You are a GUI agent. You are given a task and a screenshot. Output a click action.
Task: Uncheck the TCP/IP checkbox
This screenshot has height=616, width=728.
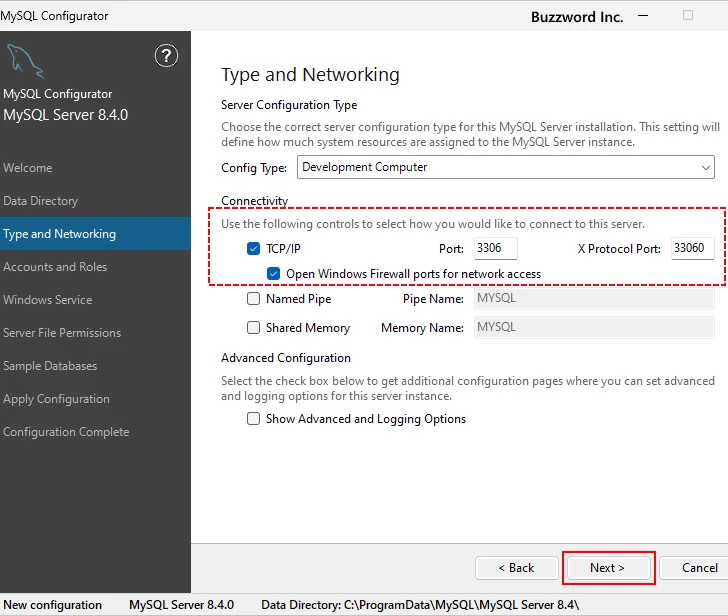[254, 249]
